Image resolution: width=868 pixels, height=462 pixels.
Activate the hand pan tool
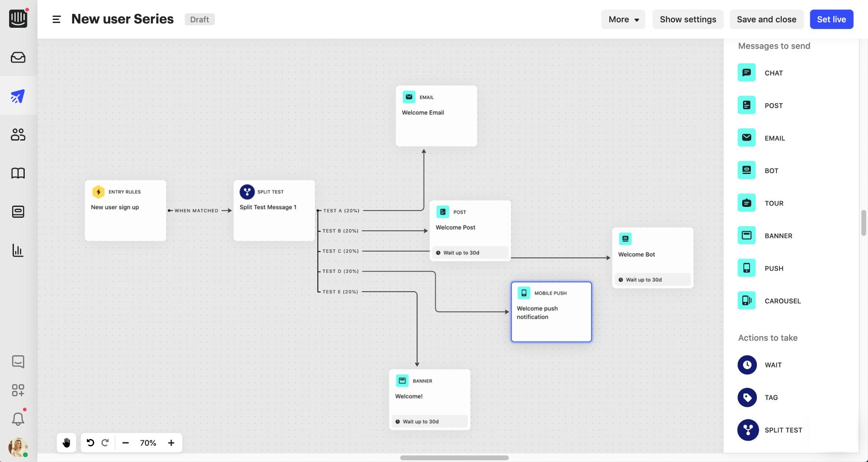[66, 442]
